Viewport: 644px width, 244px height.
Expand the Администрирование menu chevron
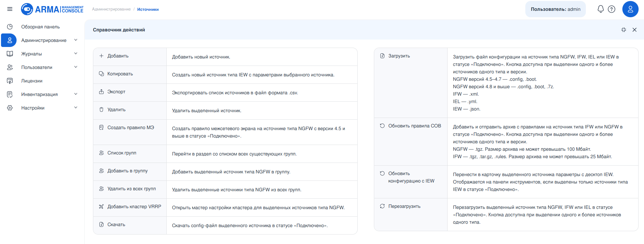pyautogui.click(x=76, y=40)
